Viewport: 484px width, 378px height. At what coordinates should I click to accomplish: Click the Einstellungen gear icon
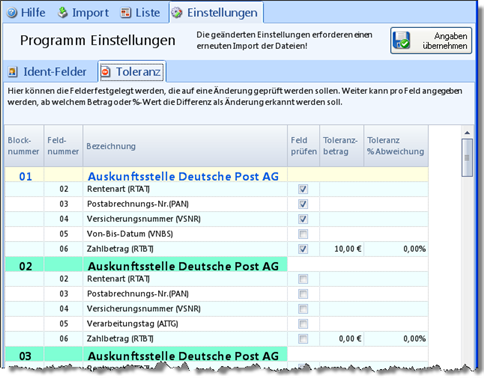tap(177, 13)
